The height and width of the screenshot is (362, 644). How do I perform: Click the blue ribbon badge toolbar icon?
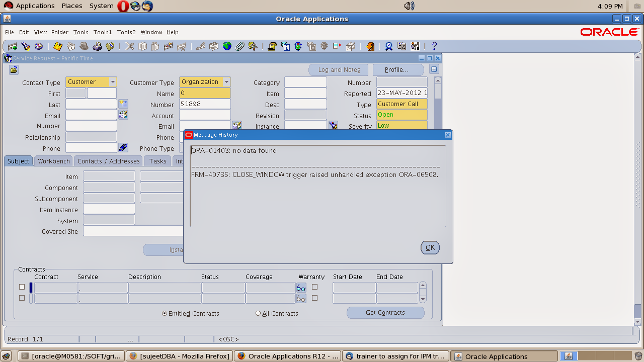pyautogui.click(x=389, y=46)
